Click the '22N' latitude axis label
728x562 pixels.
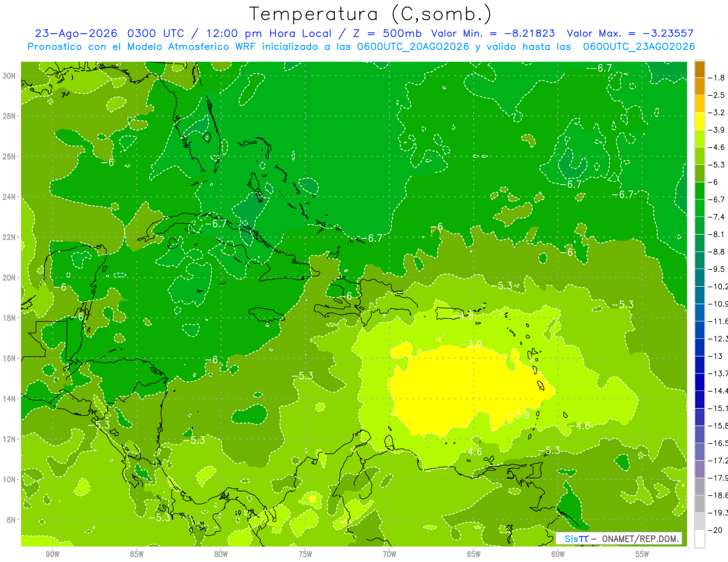point(10,237)
